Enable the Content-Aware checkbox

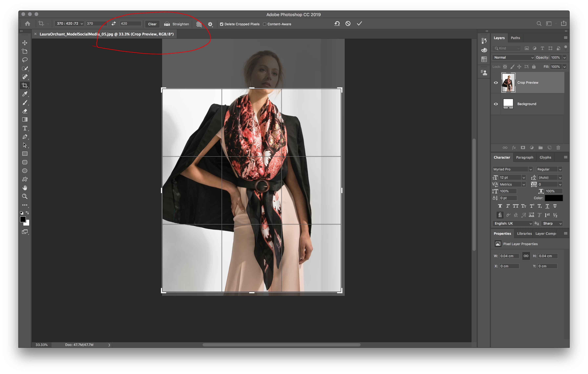[264, 24]
